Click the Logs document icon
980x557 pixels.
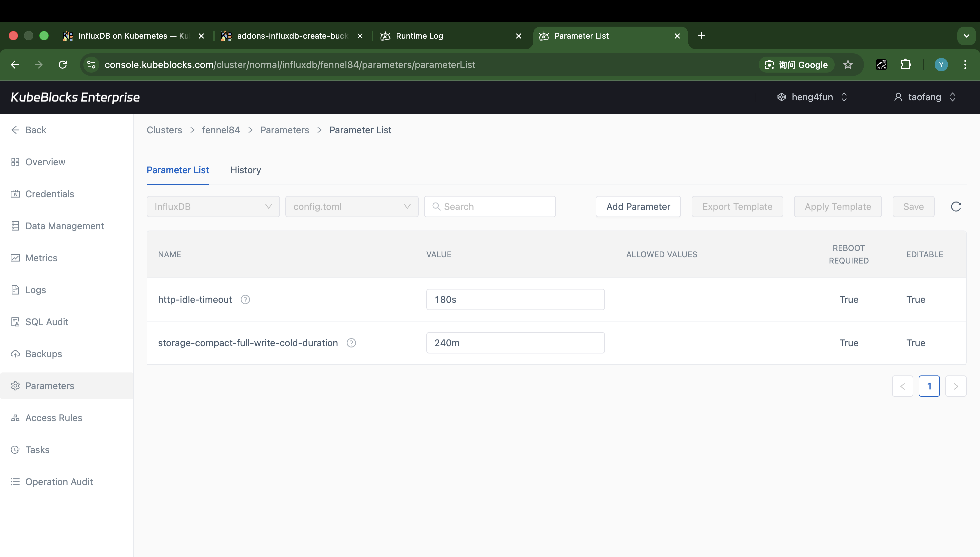pyautogui.click(x=15, y=290)
